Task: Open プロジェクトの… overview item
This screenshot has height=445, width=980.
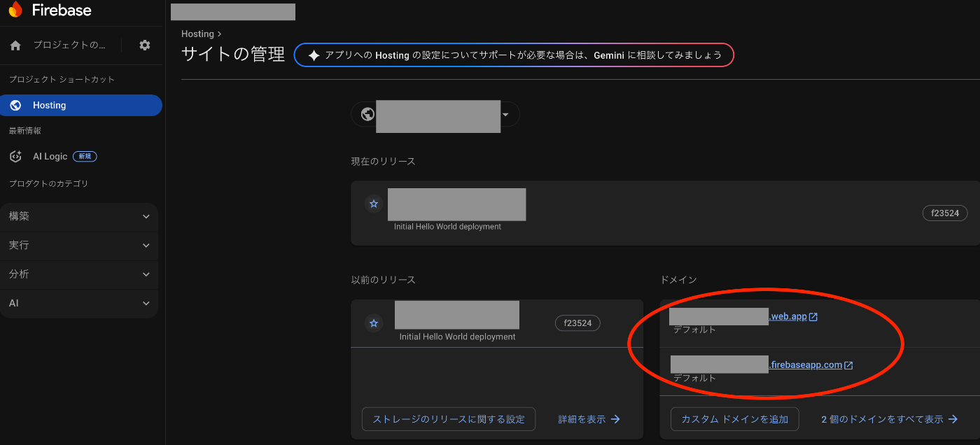Action: pos(69,45)
